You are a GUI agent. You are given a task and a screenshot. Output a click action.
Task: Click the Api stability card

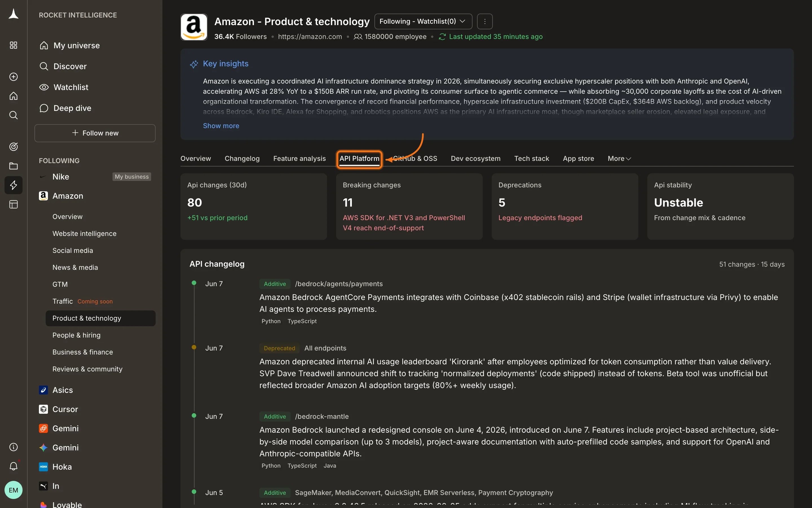pyautogui.click(x=720, y=206)
